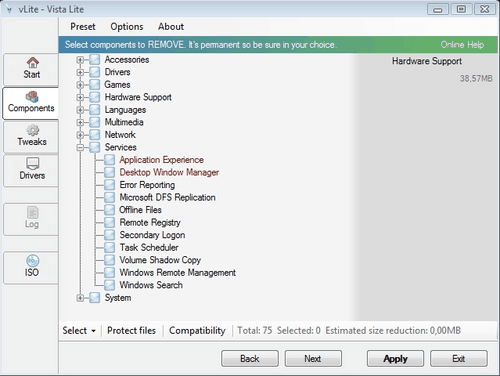Check the Multimedia checkbox
This screenshot has height=376, width=500.
coord(95,122)
